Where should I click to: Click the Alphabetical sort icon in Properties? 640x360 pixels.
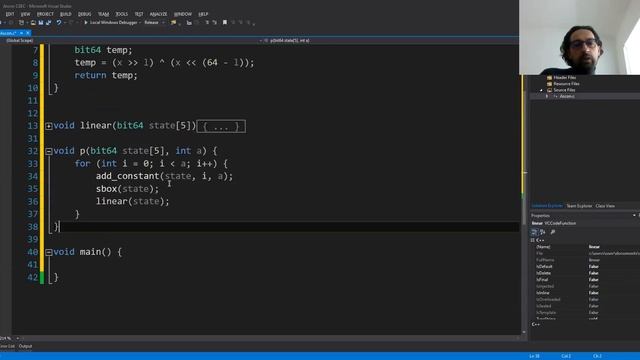(x=543, y=232)
